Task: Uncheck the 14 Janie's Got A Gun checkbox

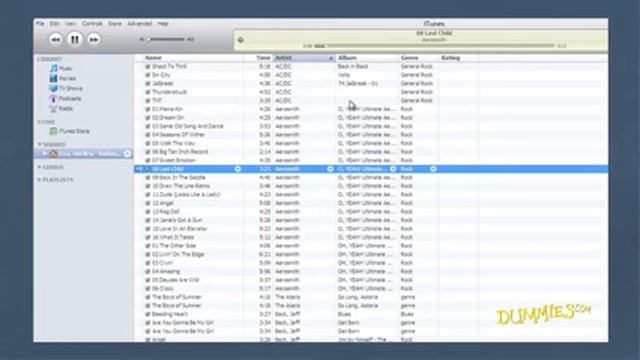Action: (148, 220)
